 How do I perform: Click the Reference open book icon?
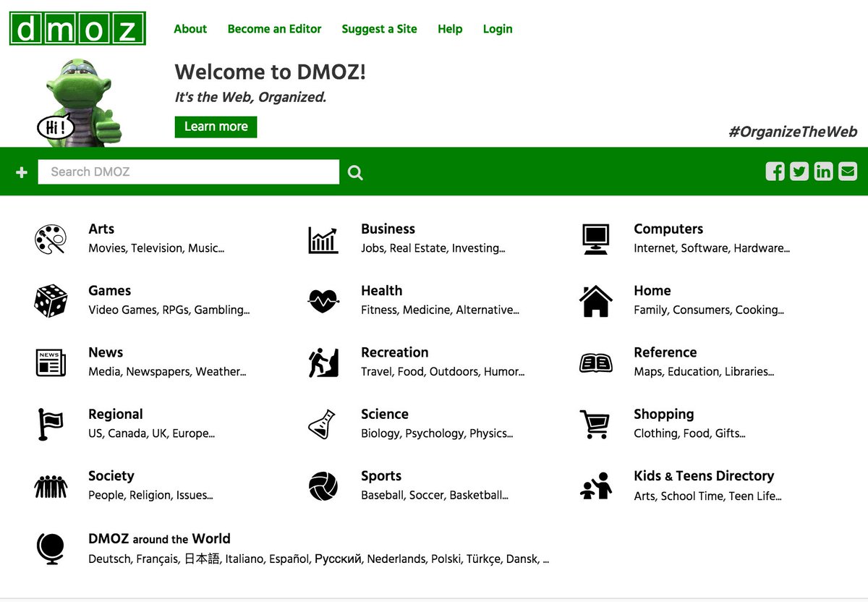tap(596, 363)
